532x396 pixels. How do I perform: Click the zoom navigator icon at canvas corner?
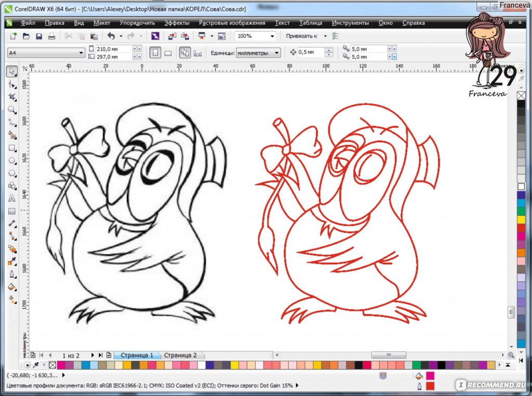tap(511, 355)
